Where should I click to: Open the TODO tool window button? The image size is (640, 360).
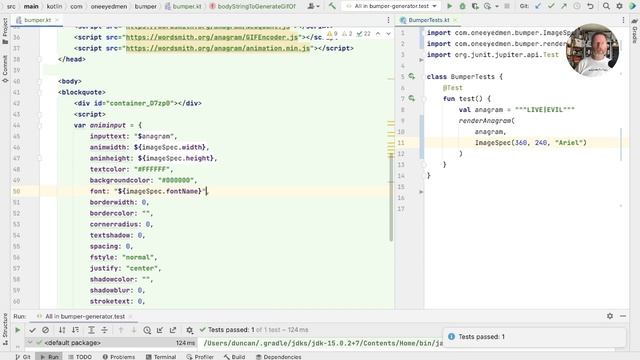[x=80, y=357]
